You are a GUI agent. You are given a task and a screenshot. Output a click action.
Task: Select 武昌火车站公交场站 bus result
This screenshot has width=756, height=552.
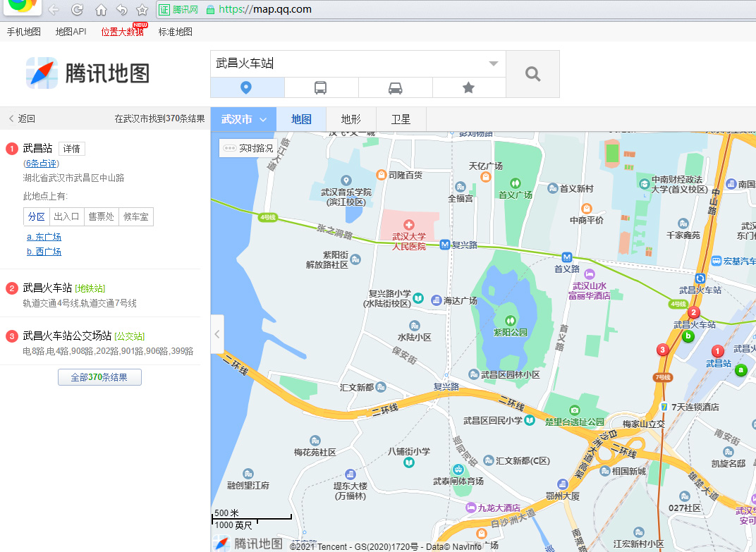coord(67,336)
